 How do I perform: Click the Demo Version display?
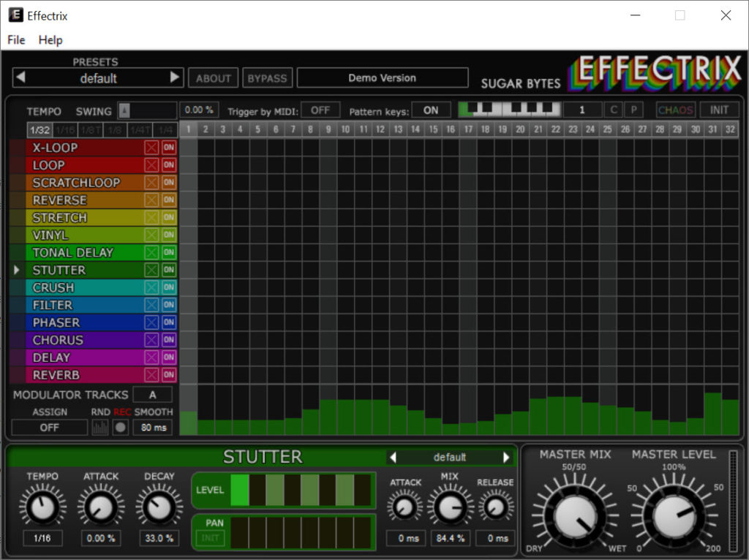click(382, 77)
